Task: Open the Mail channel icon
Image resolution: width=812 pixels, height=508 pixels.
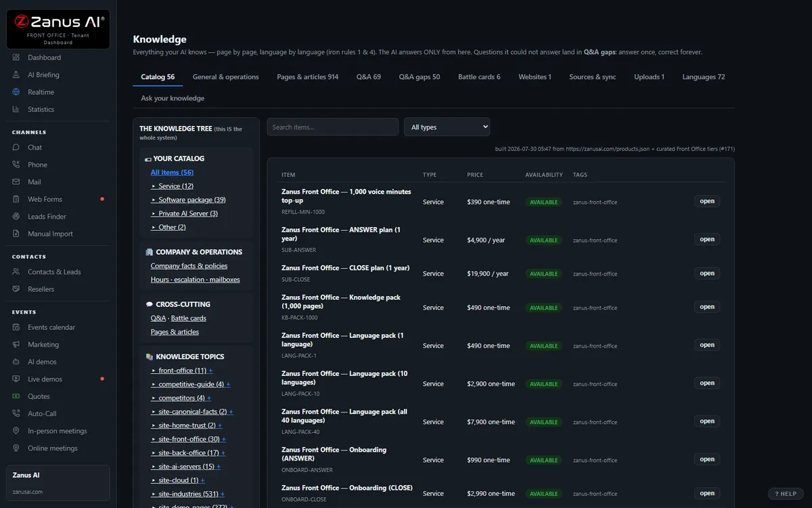Action: click(x=16, y=182)
